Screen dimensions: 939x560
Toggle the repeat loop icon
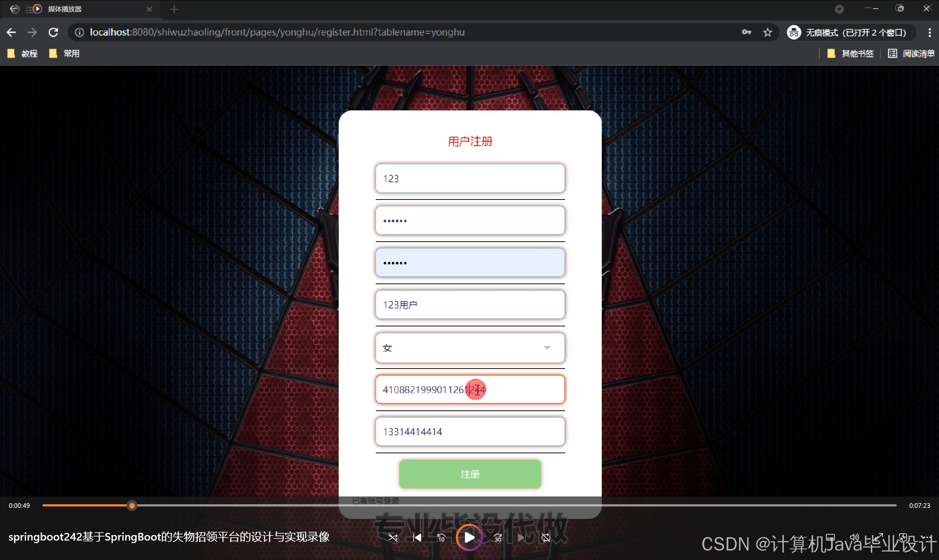tap(546, 537)
